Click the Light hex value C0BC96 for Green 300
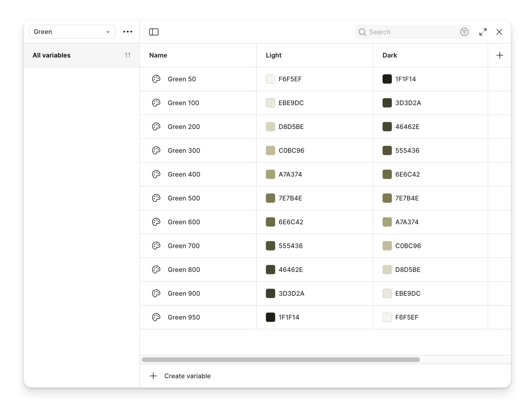Image resolution: width=532 pixels, height=409 pixels. 291,150
